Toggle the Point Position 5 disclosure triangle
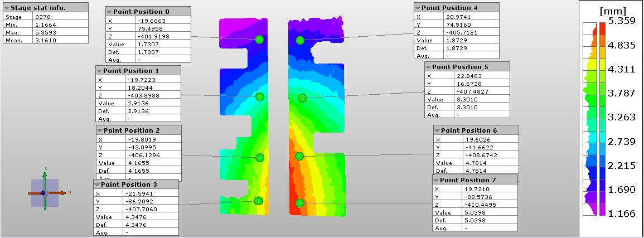 point(428,67)
